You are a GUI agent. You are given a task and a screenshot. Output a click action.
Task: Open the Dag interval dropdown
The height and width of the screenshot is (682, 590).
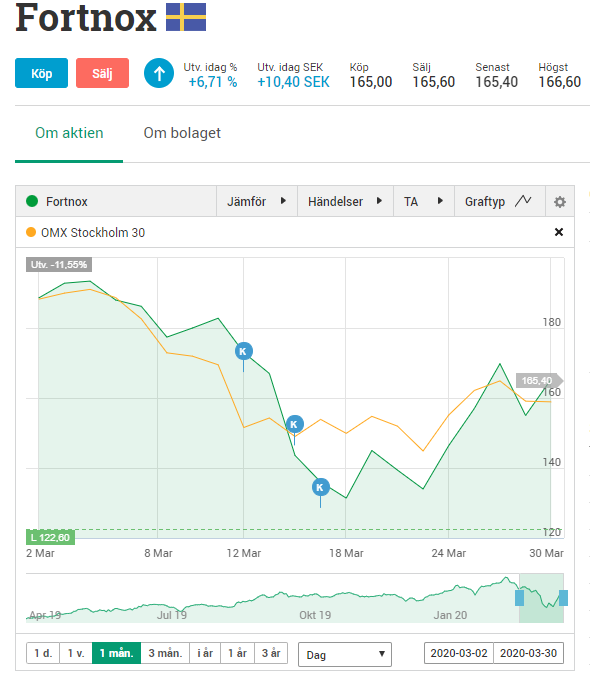point(345,655)
